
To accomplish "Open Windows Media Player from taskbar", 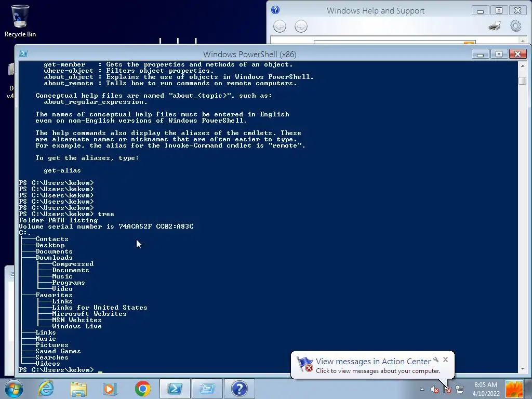I will pos(110,389).
